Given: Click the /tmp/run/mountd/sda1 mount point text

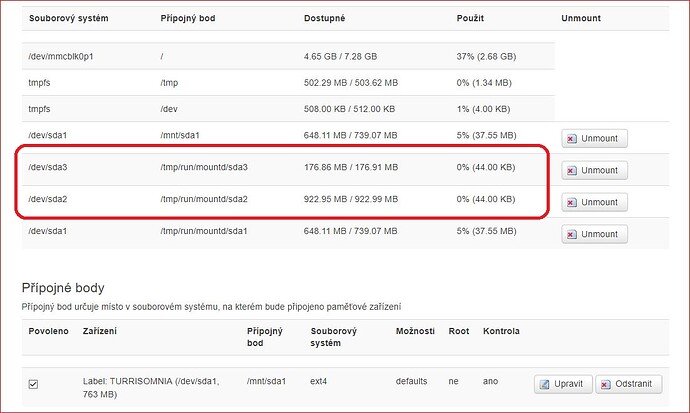Looking at the screenshot, I should [204, 231].
